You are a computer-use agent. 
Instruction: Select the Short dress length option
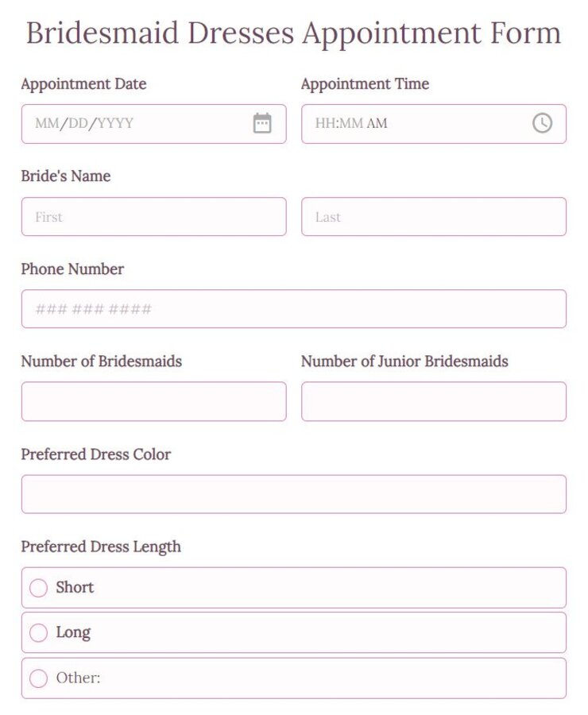[x=38, y=588]
